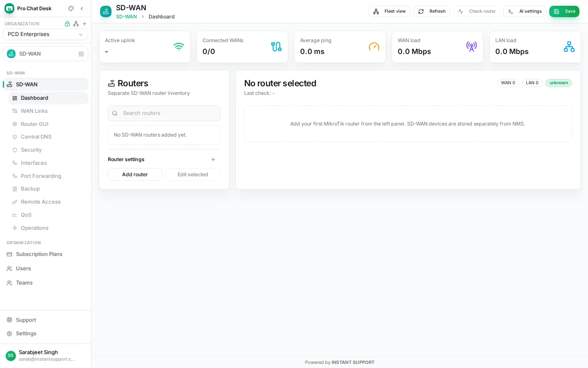588x368 pixels.
Task: Open the Operations page
Action: click(x=48, y=228)
